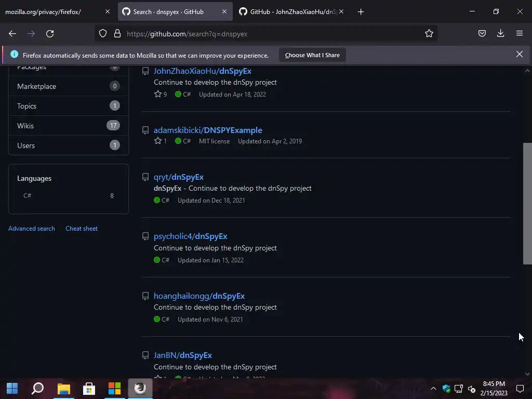
Task: Click star count for JohnZhaoXiaoHu/dnSpyEx
Action: pyautogui.click(x=161, y=95)
